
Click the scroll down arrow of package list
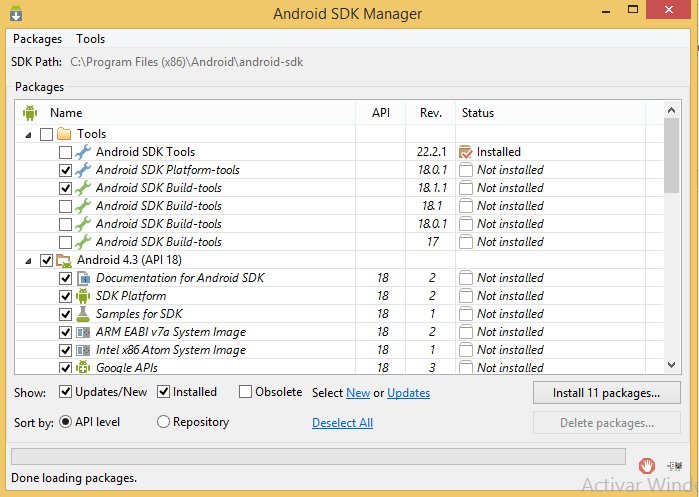point(671,365)
